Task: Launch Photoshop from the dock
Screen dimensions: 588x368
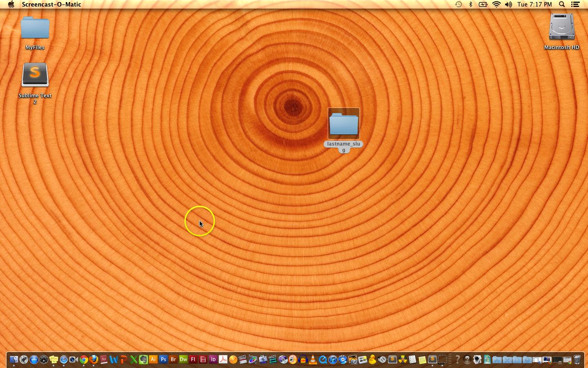Action: pyautogui.click(x=163, y=360)
